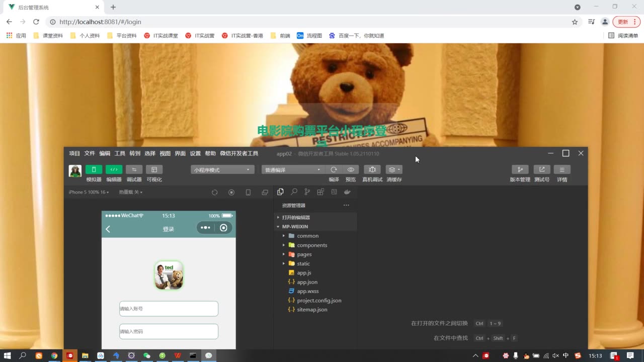Open the 流程图 bookmark
644x362 pixels.
[x=309, y=36]
